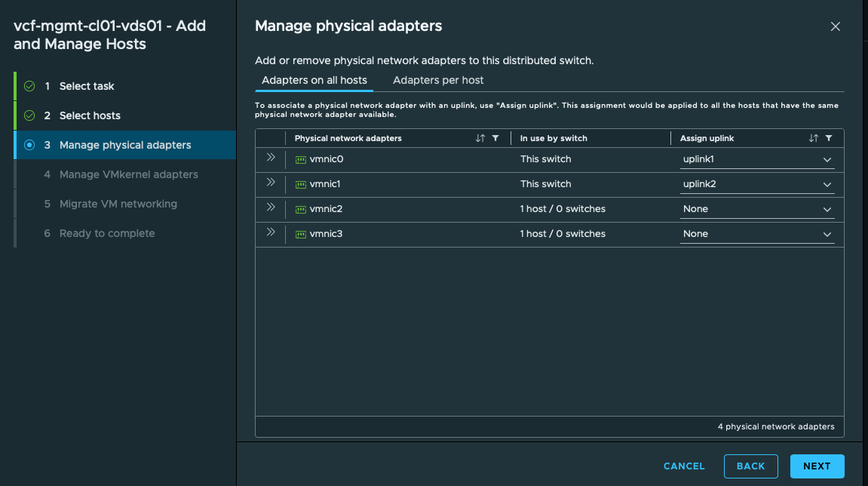
Task: Click the vmnic1 adapter name
Action: tap(325, 184)
